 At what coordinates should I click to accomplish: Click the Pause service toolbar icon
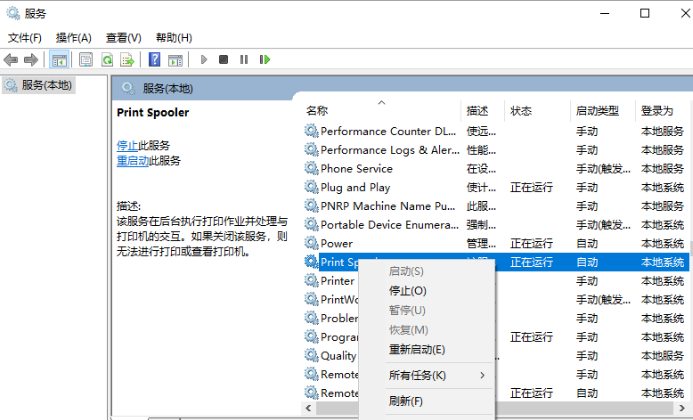(244, 59)
